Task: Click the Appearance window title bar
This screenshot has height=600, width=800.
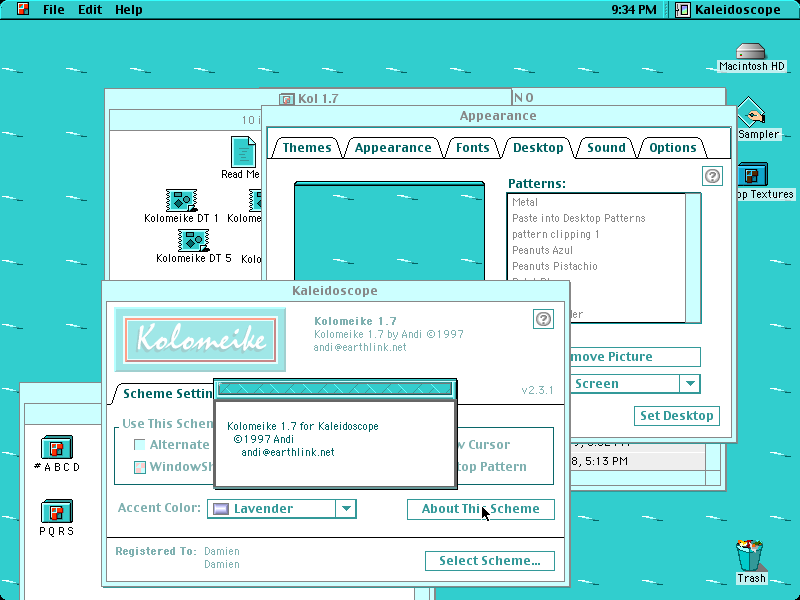Action: pyautogui.click(x=498, y=116)
